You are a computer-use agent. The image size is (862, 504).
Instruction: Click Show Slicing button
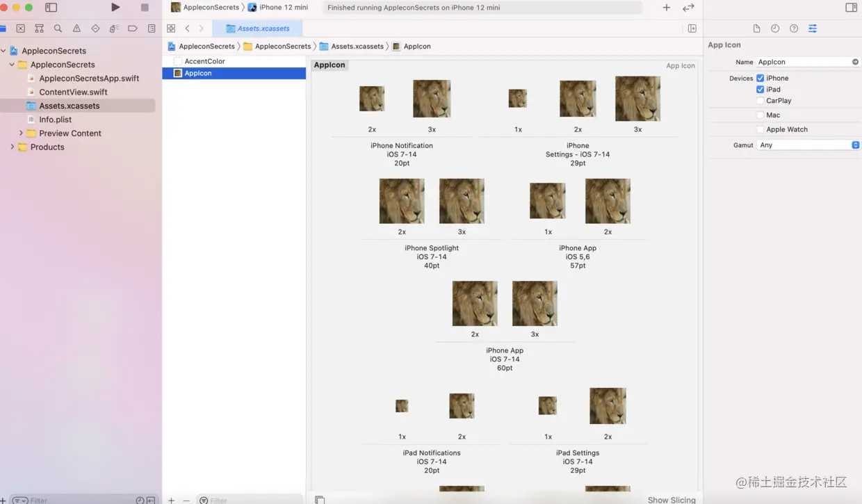point(672,500)
